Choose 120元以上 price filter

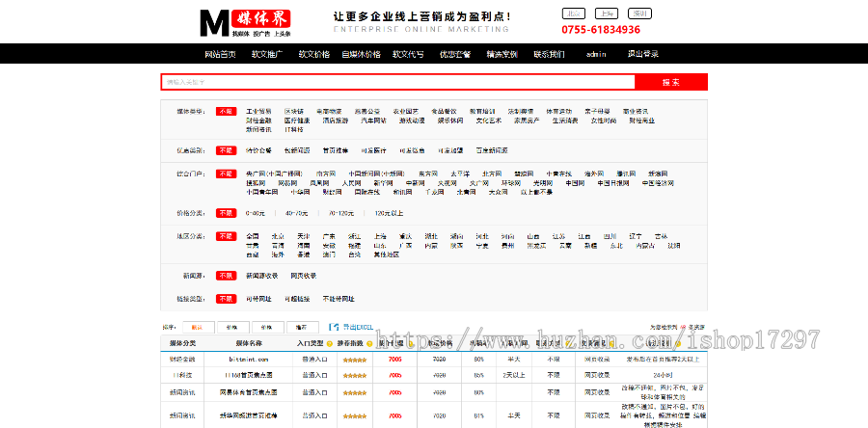(x=388, y=212)
